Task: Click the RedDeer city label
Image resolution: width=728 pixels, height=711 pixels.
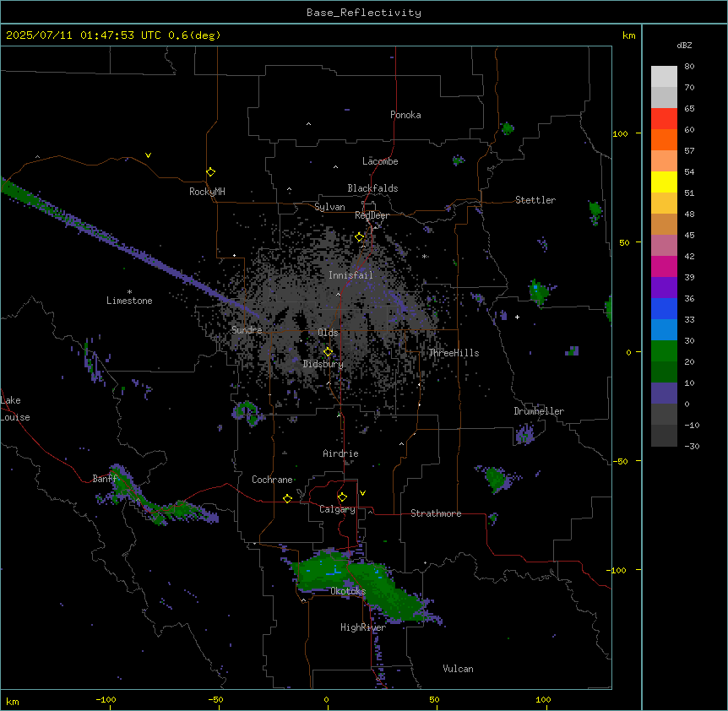Action: point(372,215)
